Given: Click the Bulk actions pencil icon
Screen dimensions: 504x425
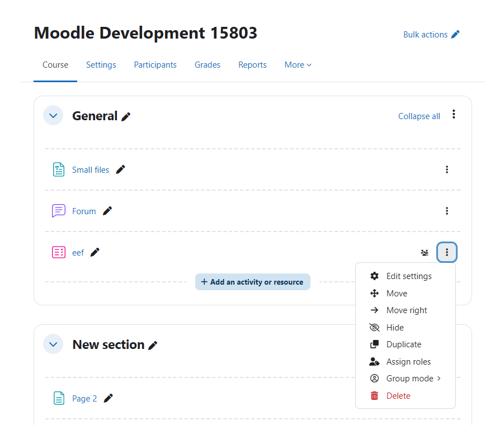Looking at the screenshot, I should pos(455,34).
